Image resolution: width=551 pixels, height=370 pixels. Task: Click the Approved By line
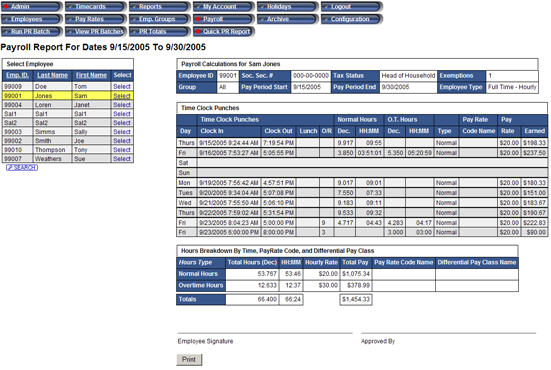click(x=448, y=333)
